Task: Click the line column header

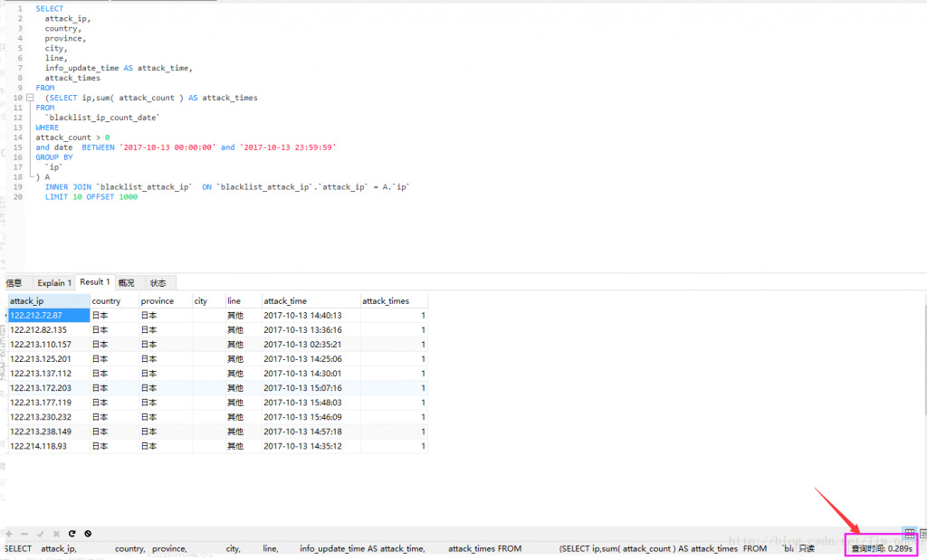Action: click(244, 300)
